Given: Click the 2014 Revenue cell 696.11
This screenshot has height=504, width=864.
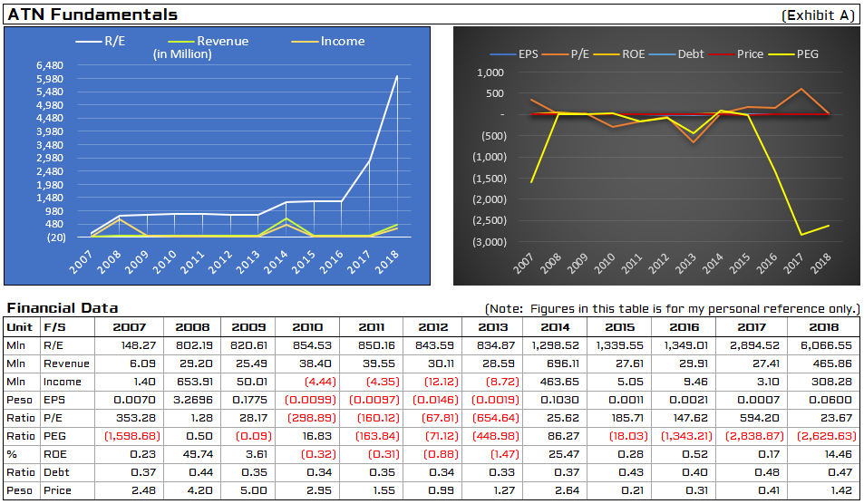Looking at the screenshot, I should (x=555, y=363).
